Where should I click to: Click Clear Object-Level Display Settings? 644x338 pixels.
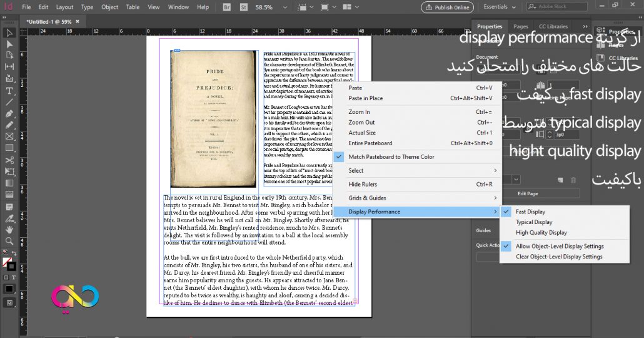[x=559, y=257]
